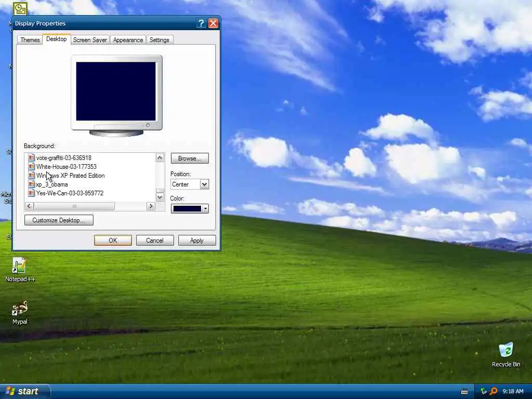Click the desktop icon above the dialog title
532x399 pixels.
point(20,8)
